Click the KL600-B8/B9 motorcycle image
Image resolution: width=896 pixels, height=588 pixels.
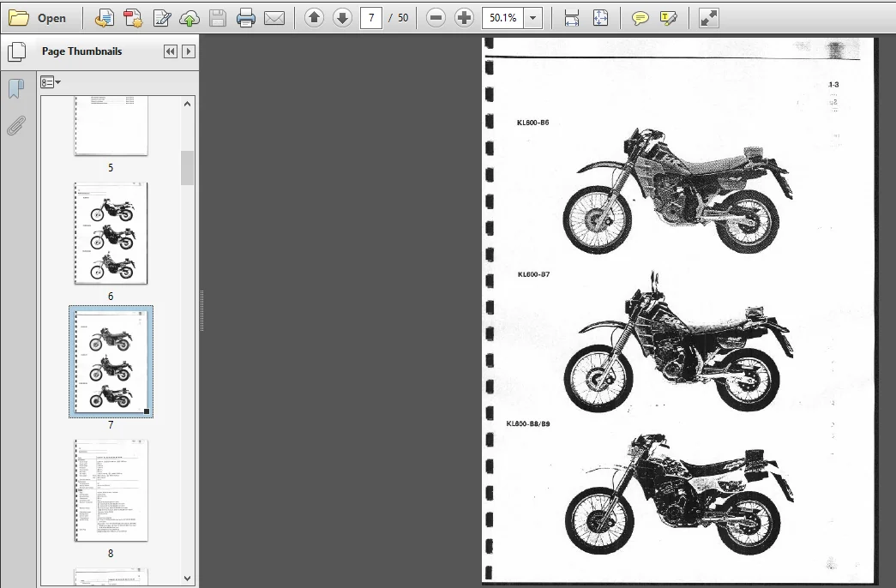tap(678, 495)
